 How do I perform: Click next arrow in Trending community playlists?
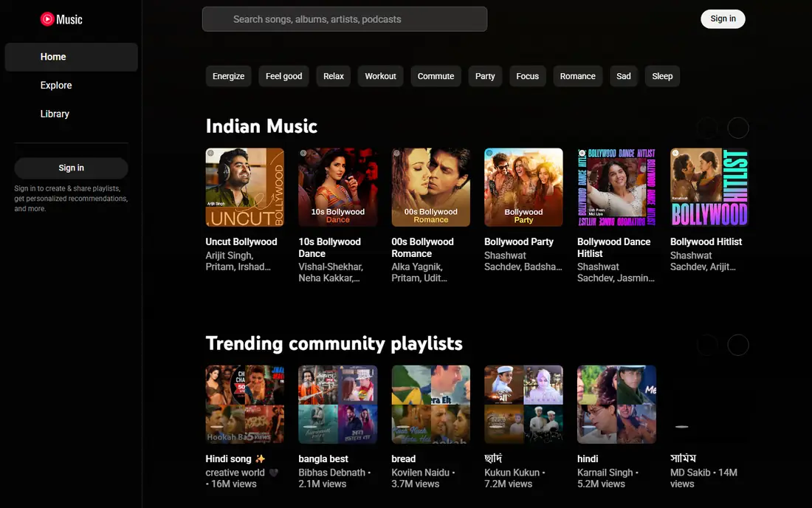(x=738, y=345)
